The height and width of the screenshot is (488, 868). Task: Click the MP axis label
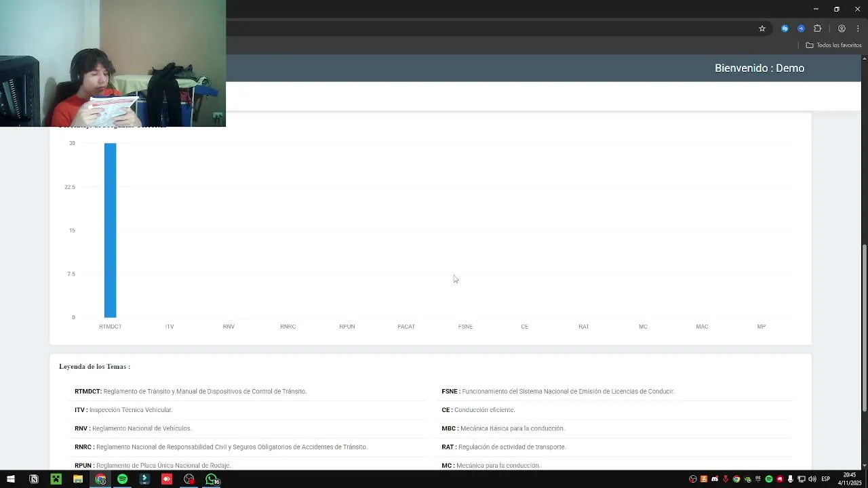click(x=762, y=327)
